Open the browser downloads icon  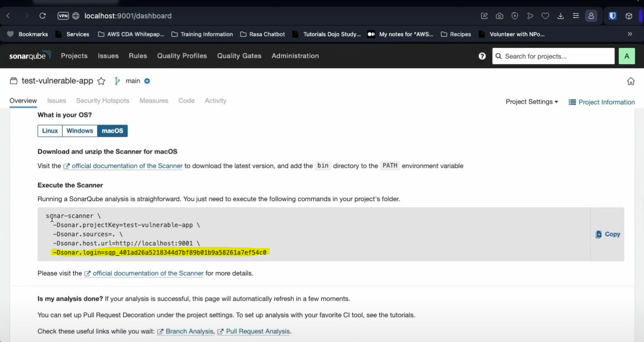[x=561, y=16]
